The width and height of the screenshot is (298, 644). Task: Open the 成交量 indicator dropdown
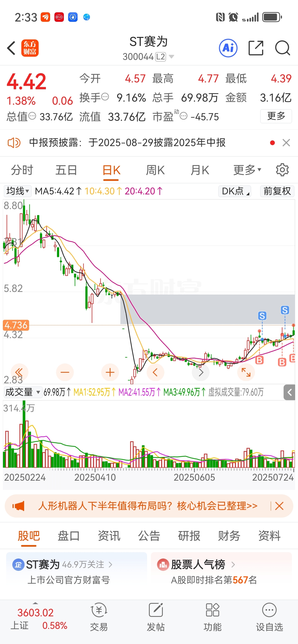click(22, 392)
